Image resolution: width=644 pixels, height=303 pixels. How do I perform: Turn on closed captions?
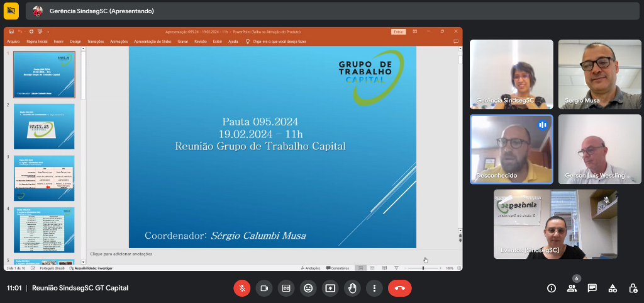pos(286,288)
